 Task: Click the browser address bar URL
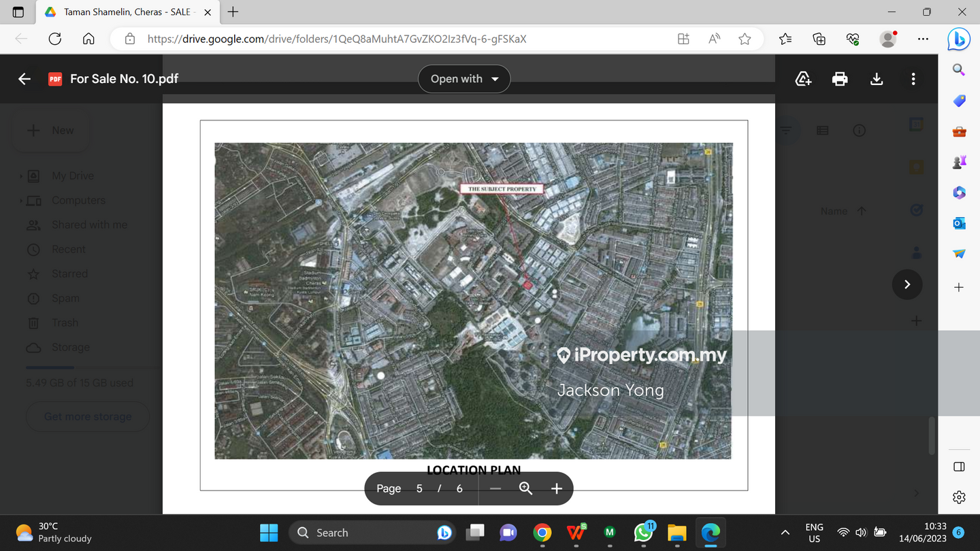[x=337, y=39]
